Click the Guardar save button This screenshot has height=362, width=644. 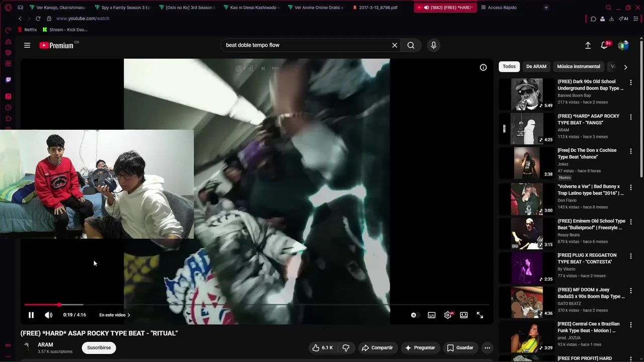click(x=460, y=348)
